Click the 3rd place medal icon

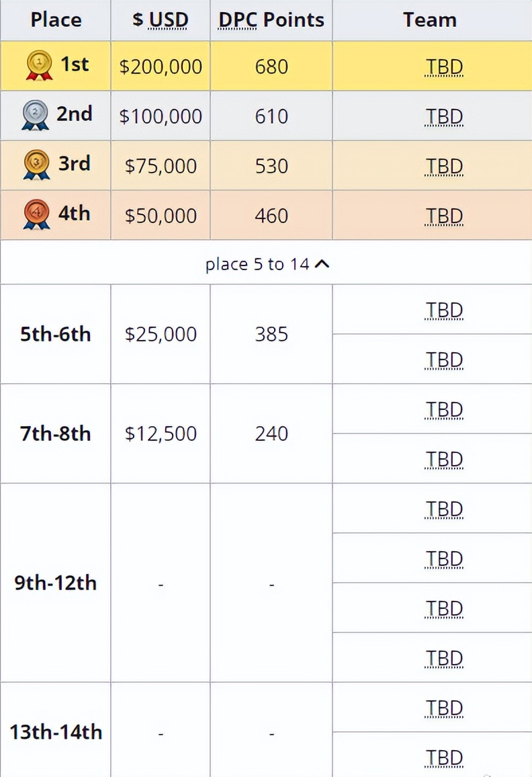tap(36, 165)
